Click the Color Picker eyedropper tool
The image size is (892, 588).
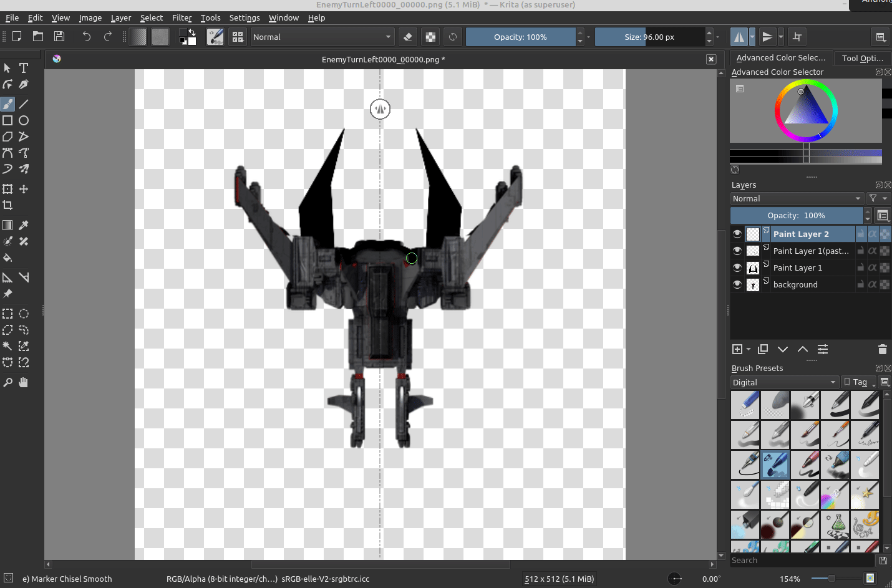24,225
